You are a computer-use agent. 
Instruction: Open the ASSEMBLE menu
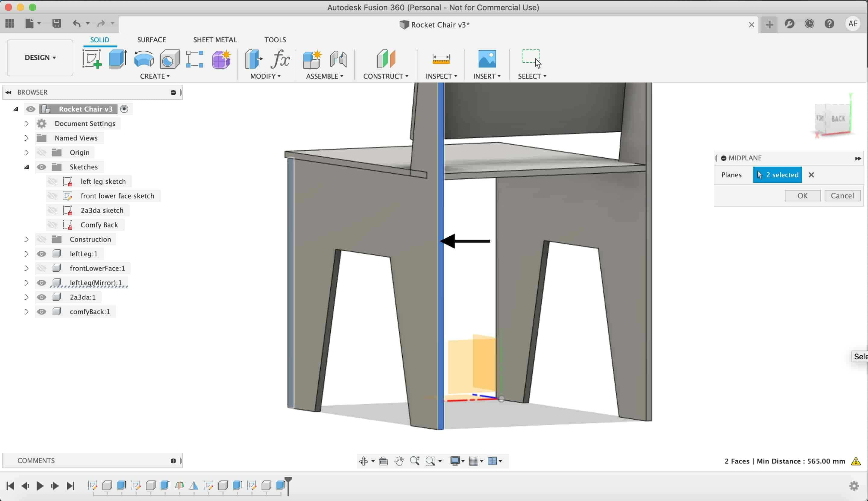click(324, 76)
